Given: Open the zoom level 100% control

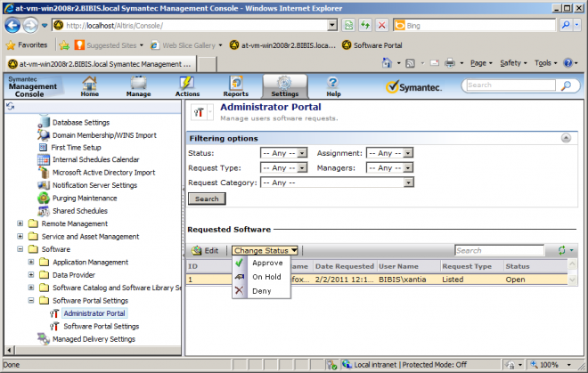Looking at the screenshot, I should pyautogui.click(x=550, y=364).
